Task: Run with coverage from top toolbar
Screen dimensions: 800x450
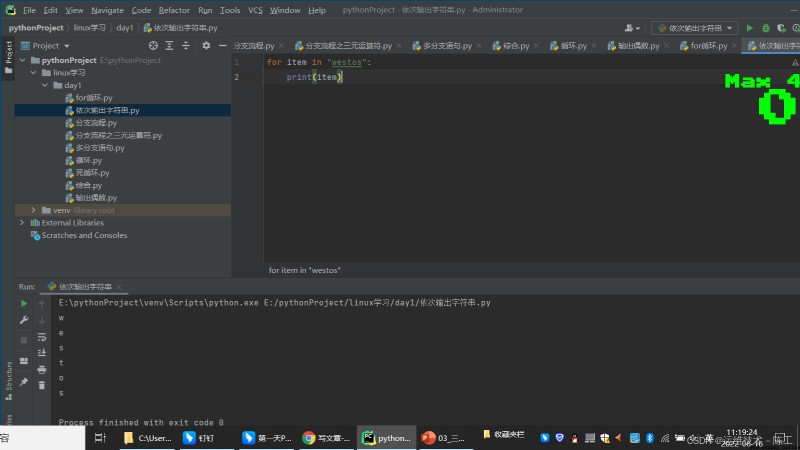Action: click(x=781, y=28)
